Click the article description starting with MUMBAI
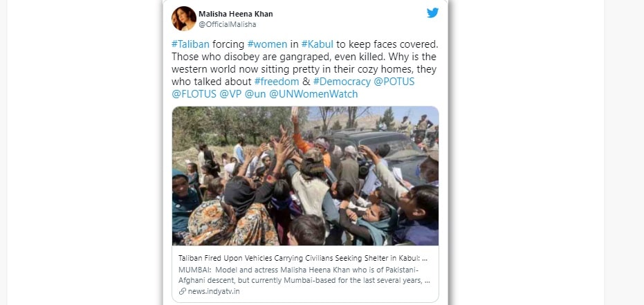Image resolution: width=644 pixels, height=305 pixels. 304,275
